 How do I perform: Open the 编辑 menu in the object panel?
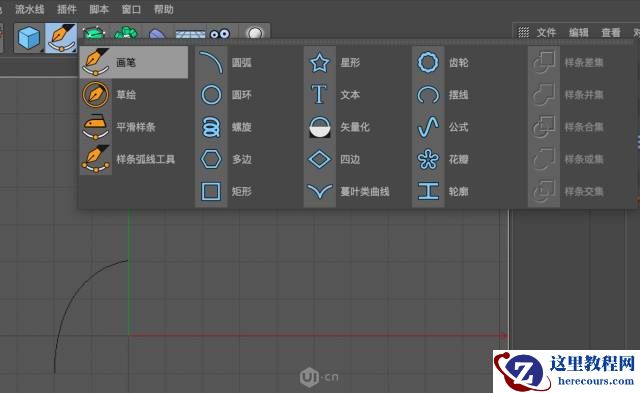[579, 32]
